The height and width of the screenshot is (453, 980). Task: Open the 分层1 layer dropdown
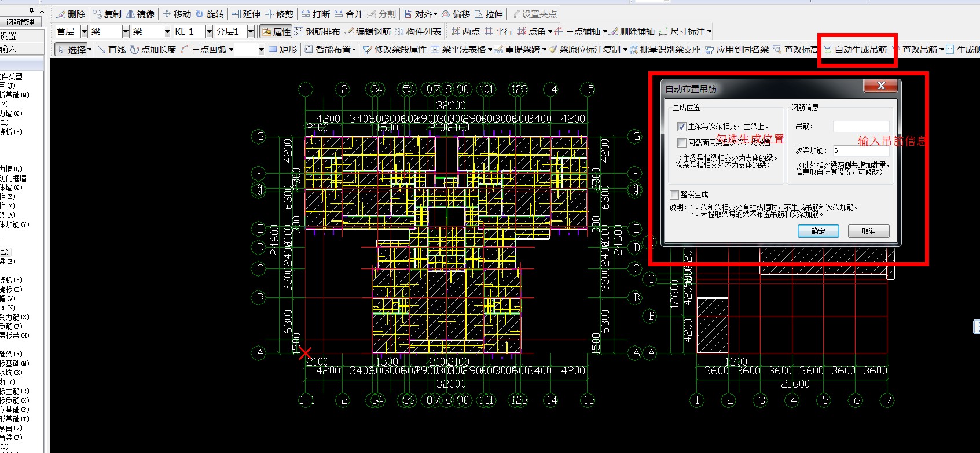click(251, 31)
